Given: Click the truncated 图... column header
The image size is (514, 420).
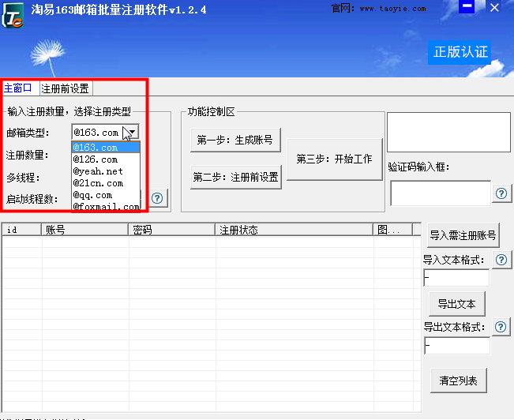Looking at the screenshot, I should coord(392,230).
